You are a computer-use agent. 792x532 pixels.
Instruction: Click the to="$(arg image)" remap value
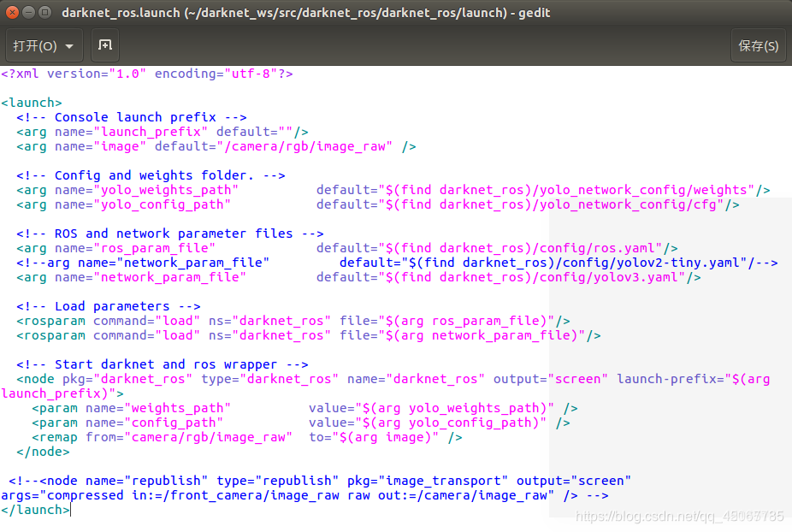pyautogui.click(x=374, y=438)
